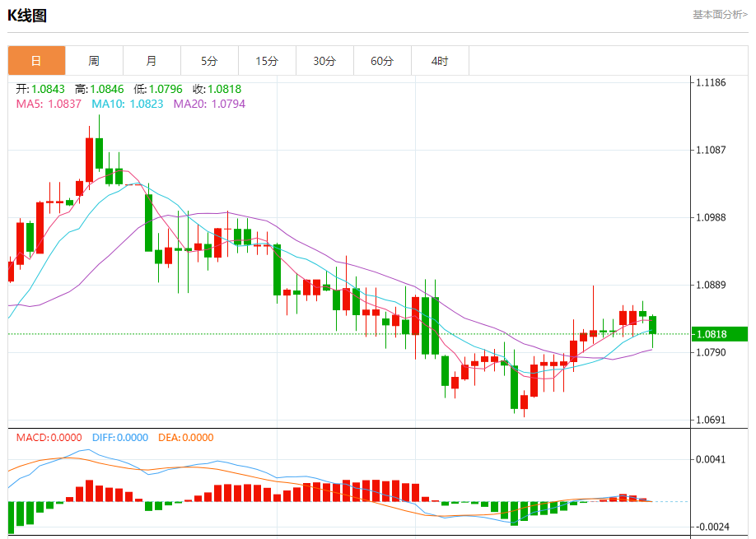
Task: Click the MA5: 1.0837 legend
Action: coord(49,104)
